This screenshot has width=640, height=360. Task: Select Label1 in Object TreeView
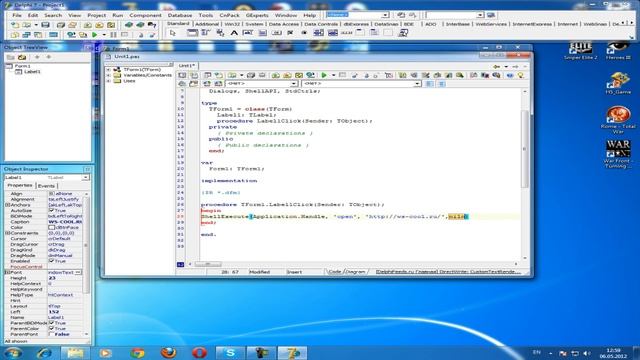pyautogui.click(x=32, y=72)
